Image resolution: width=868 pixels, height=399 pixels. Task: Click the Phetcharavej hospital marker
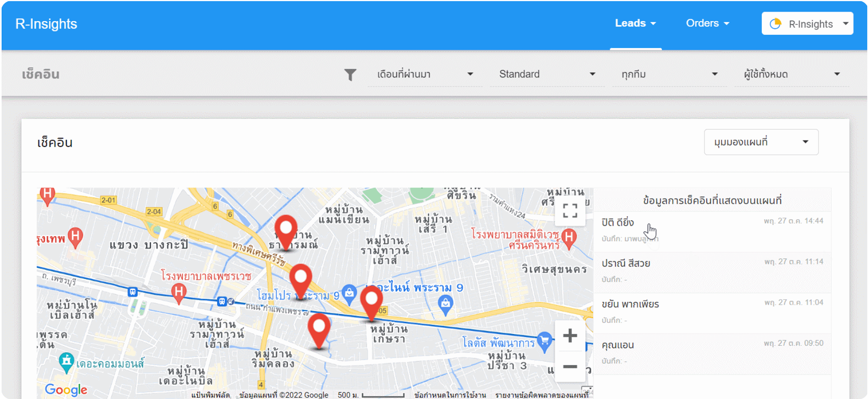[x=178, y=292]
